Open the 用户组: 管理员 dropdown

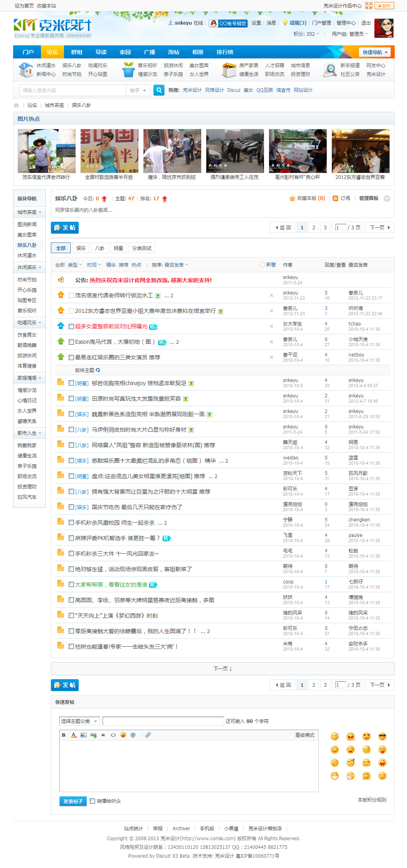(350, 34)
